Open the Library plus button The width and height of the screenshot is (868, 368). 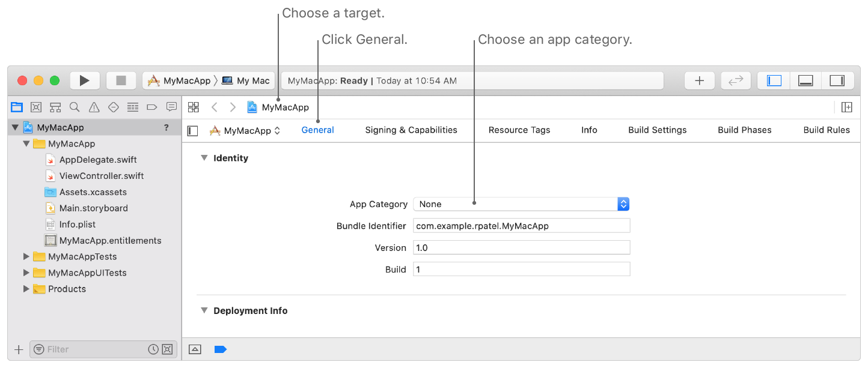pyautogui.click(x=699, y=80)
